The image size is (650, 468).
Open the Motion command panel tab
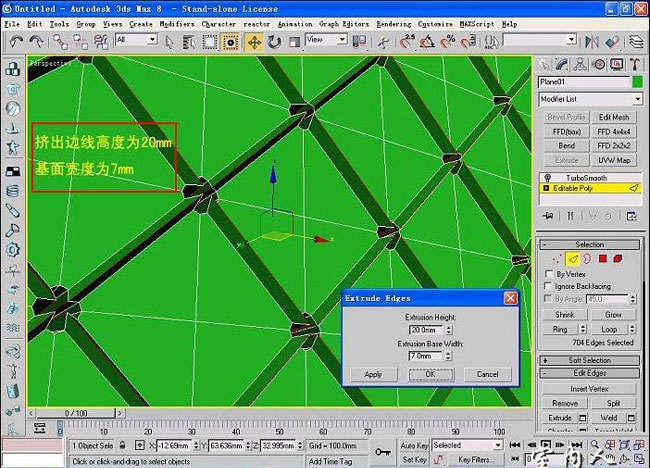point(599,64)
